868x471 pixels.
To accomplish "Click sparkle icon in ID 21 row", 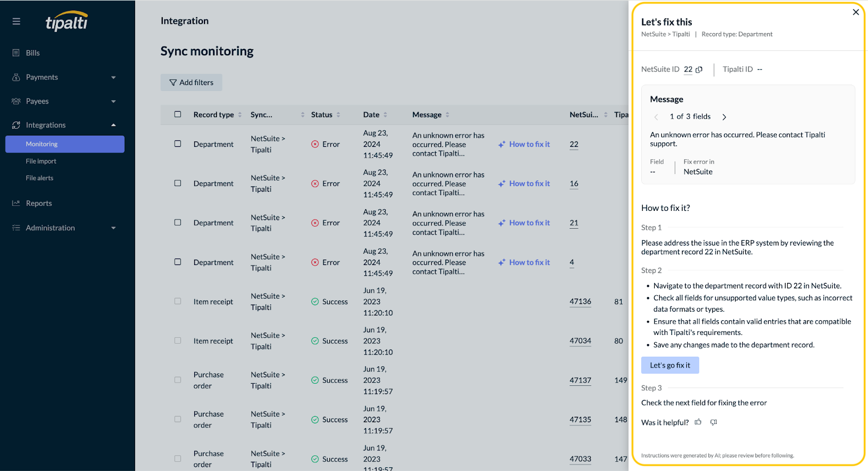I will coord(502,223).
